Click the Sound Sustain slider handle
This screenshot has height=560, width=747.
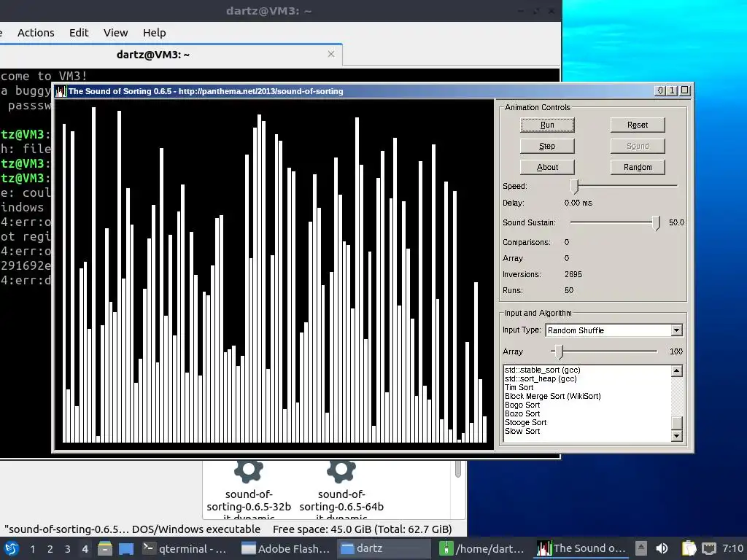(x=656, y=222)
